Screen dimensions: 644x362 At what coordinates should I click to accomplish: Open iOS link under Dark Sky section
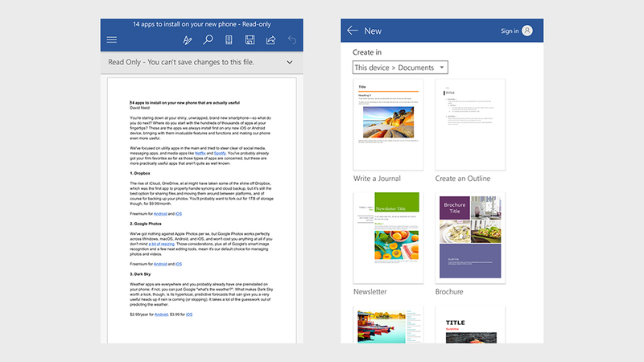pyautogui.click(x=189, y=315)
